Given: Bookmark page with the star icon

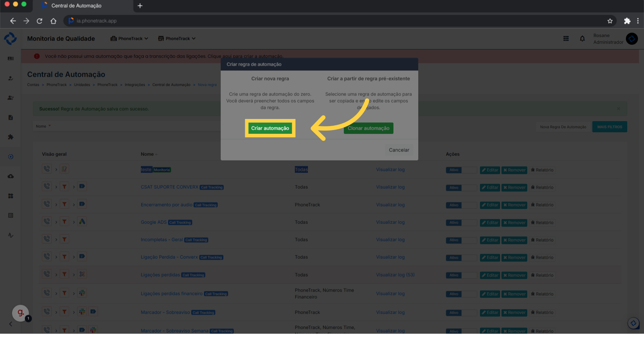Looking at the screenshot, I should click(610, 21).
